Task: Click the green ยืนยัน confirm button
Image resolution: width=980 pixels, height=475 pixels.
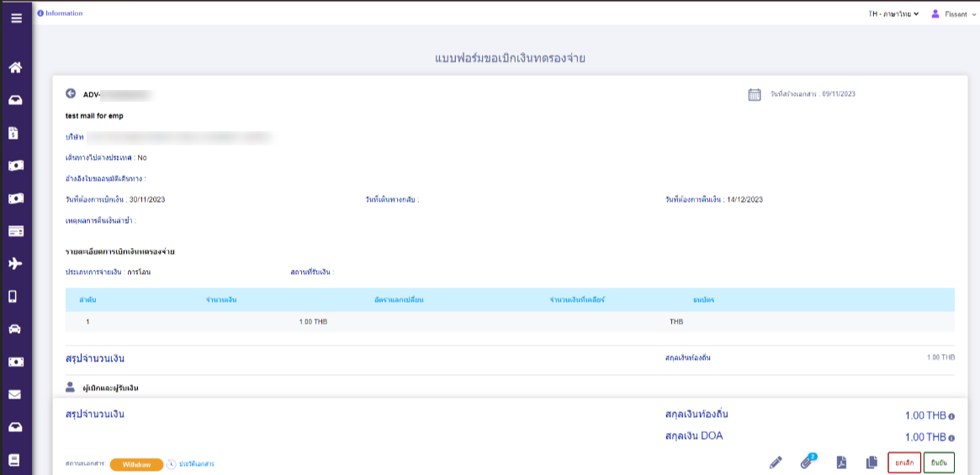Action: pos(939,462)
